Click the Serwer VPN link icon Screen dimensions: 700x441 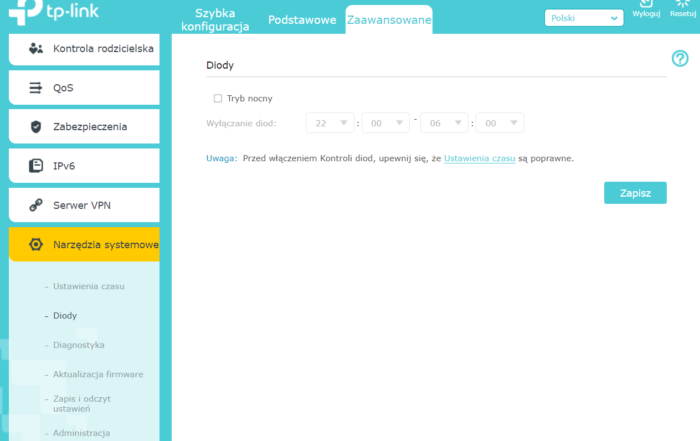(x=36, y=205)
